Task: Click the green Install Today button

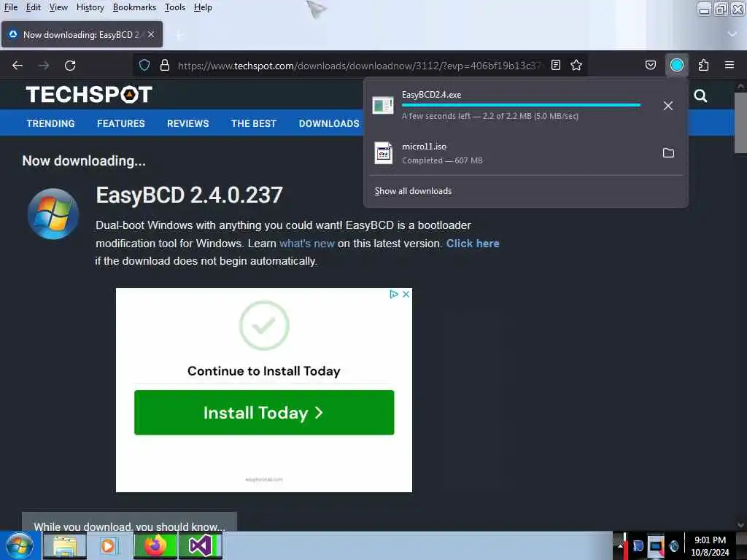Action: click(x=264, y=413)
